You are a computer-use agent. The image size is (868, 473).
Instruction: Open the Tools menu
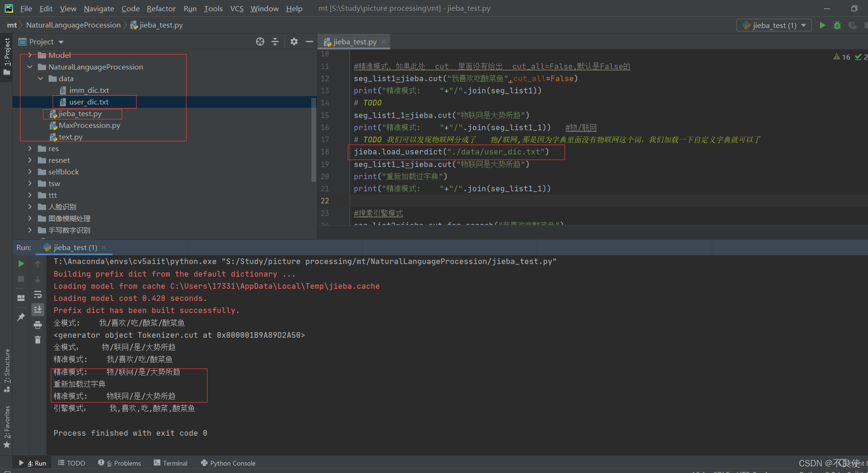[x=213, y=8]
